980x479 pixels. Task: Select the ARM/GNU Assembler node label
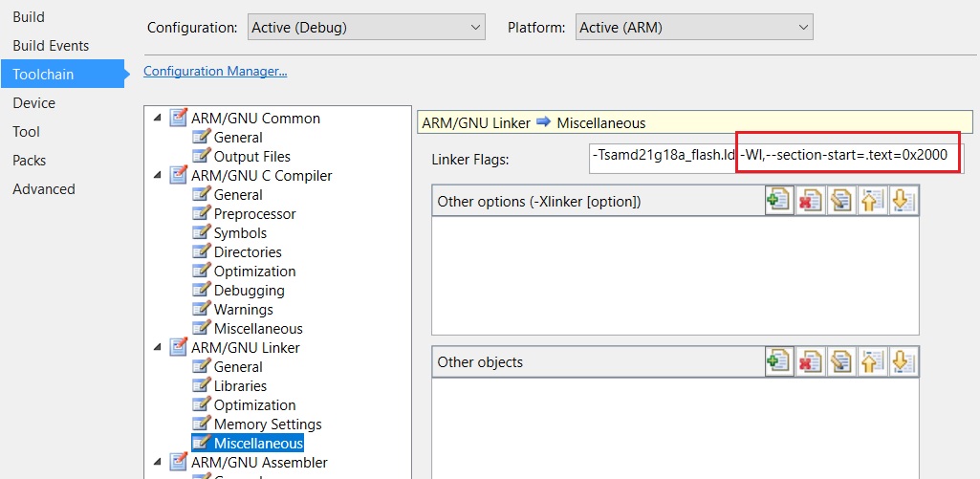coord(259,462)
